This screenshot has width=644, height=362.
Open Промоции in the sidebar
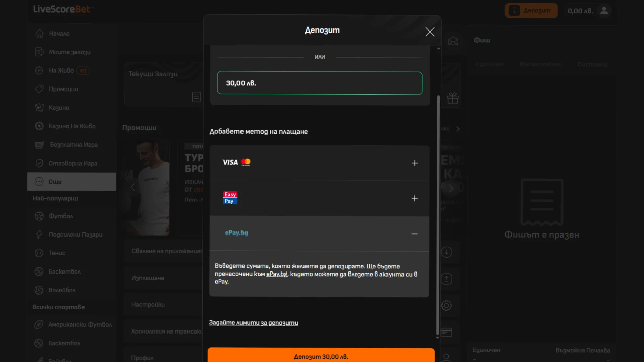point(71,89)
